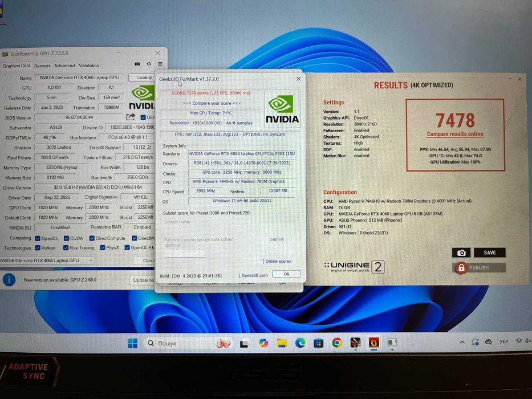Switch to GPU-Z taskbar icon
532x399 pixels.
[x=392, y=343]
